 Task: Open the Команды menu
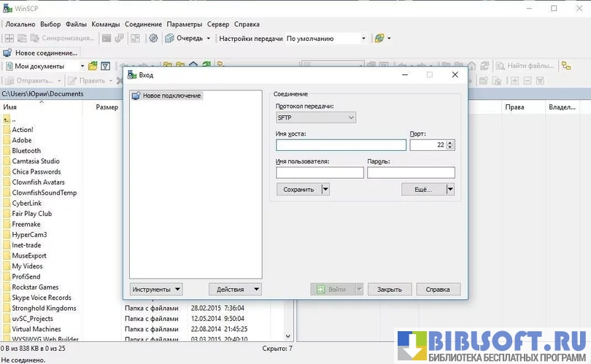(x=106, y=24)
